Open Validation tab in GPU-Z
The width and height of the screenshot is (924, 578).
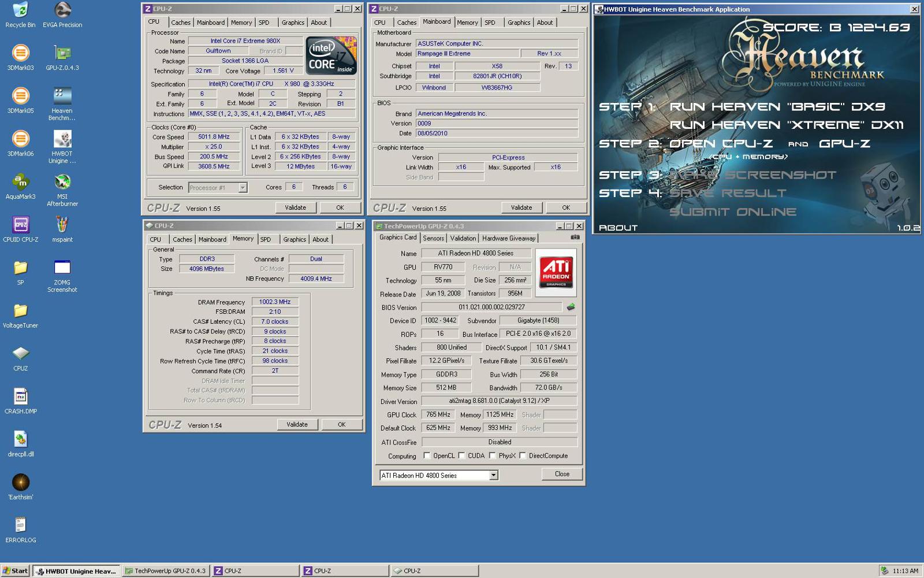(x=463, y=238)
